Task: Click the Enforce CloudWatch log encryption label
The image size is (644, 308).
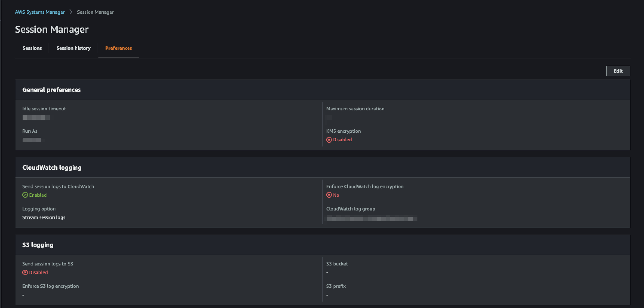Action: [365, 186]
